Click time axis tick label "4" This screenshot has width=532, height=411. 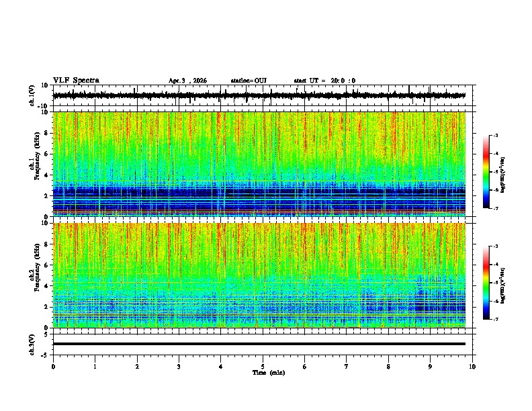coord(221,367)
